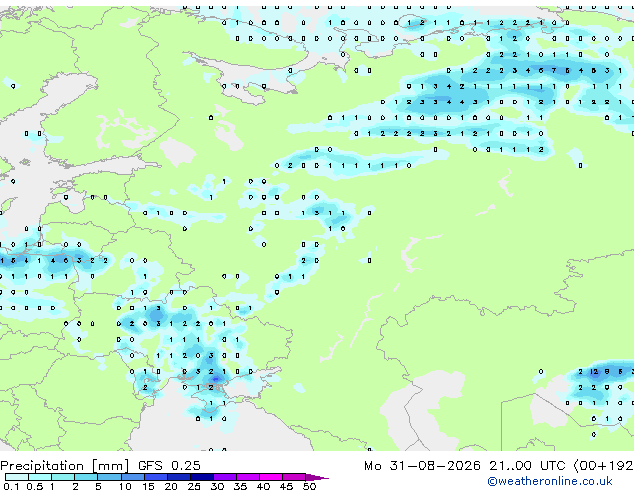Click the legend scale label '45'
Viewport: 634px width, 490px height.
tap(286, 486)
